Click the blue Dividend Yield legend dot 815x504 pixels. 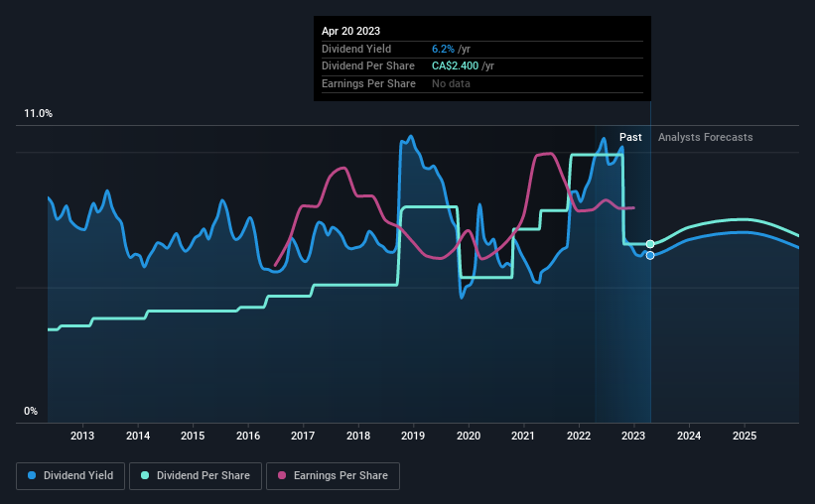(32, 475)
